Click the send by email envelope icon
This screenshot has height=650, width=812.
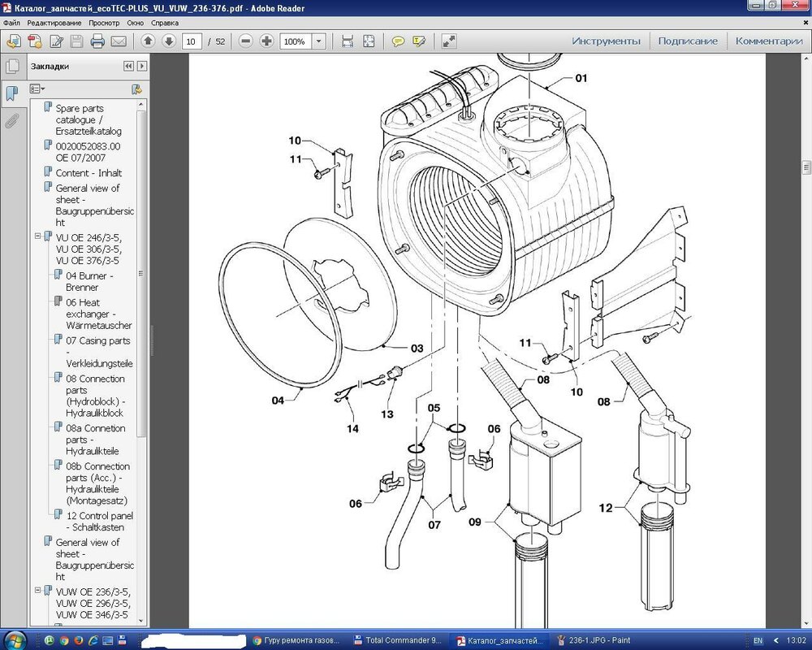click(119, 41)
